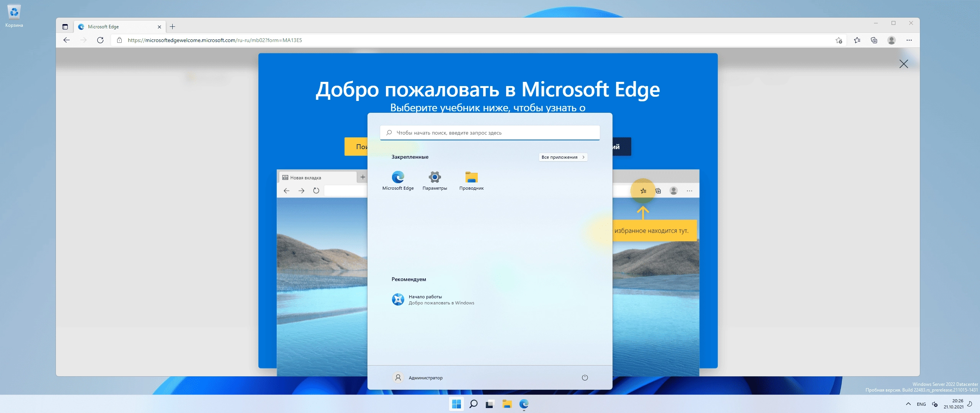Select the Microsoft Edge tab
Viewport: 980px width, 413px height.
[x=119, y=27]
